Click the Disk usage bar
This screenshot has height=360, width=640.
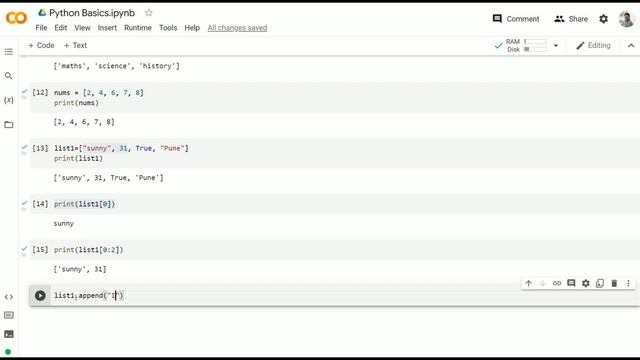(535, 49)
